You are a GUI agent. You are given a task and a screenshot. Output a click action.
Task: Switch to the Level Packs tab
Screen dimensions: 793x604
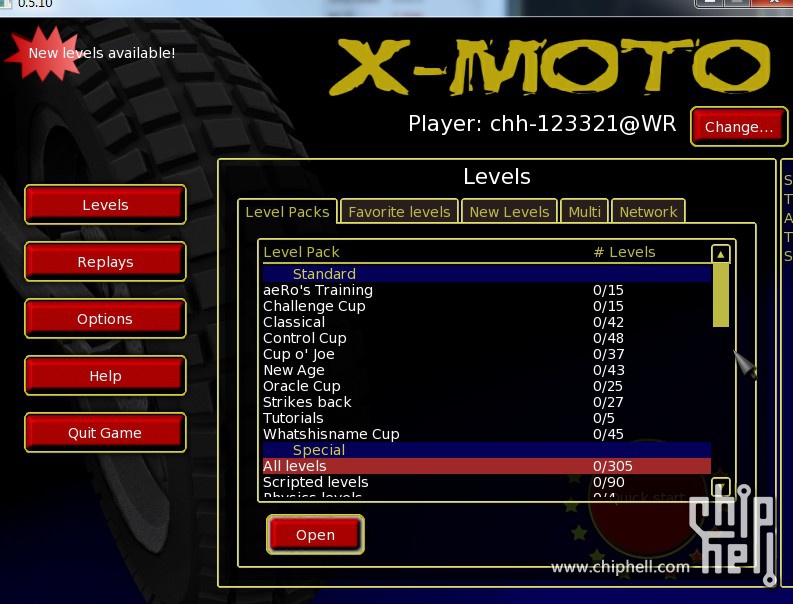click(287, 212)
